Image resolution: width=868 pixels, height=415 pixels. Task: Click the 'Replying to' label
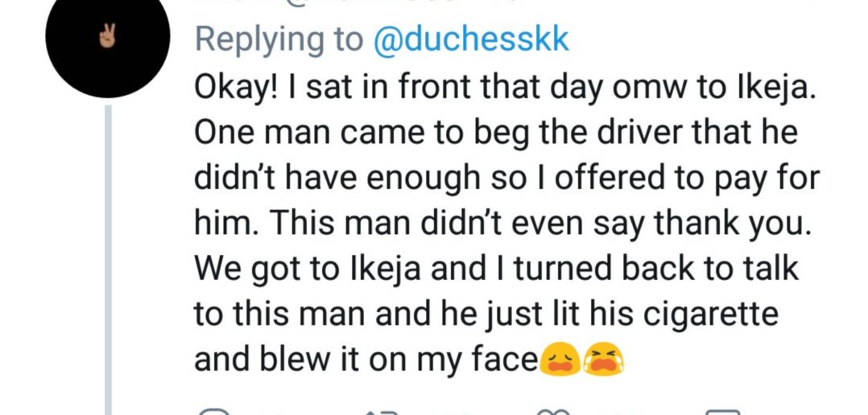coord(279,41)
